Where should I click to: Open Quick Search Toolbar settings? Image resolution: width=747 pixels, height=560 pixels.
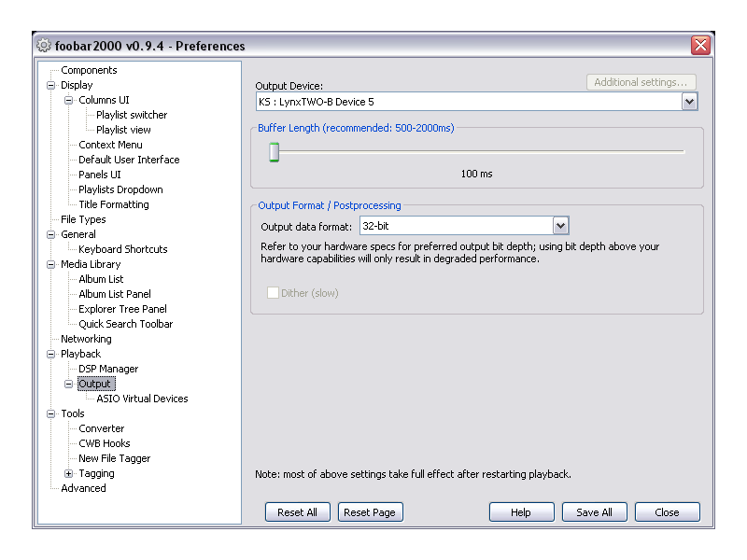tap(126, 324)
